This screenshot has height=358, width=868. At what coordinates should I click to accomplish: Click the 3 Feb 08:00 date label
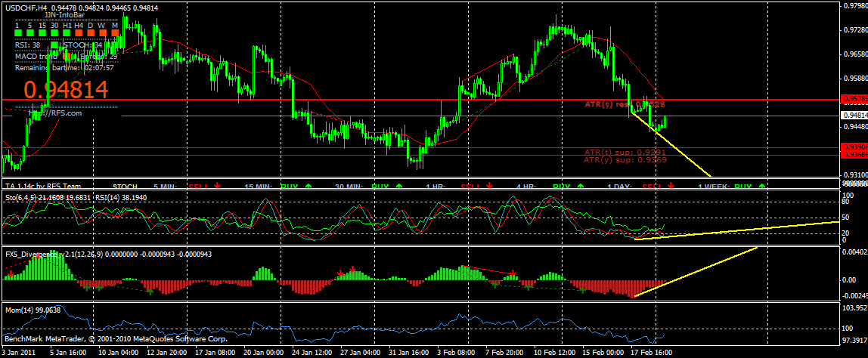457,352
